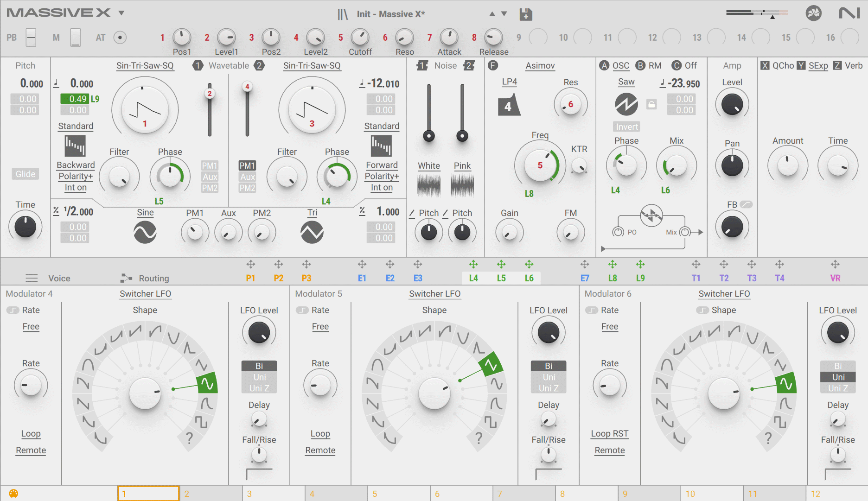Screen dimensions: 868x501
Task: Select the L5 modulator tab
Action: point(501,278)
